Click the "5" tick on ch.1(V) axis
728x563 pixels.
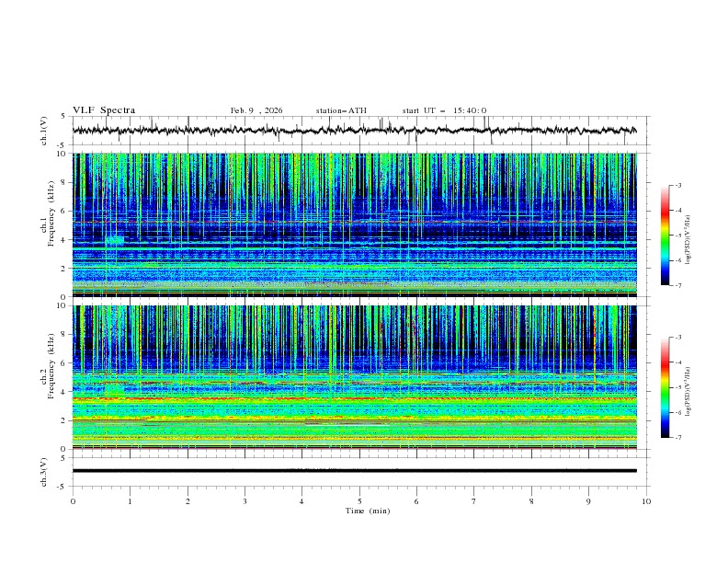63,116
